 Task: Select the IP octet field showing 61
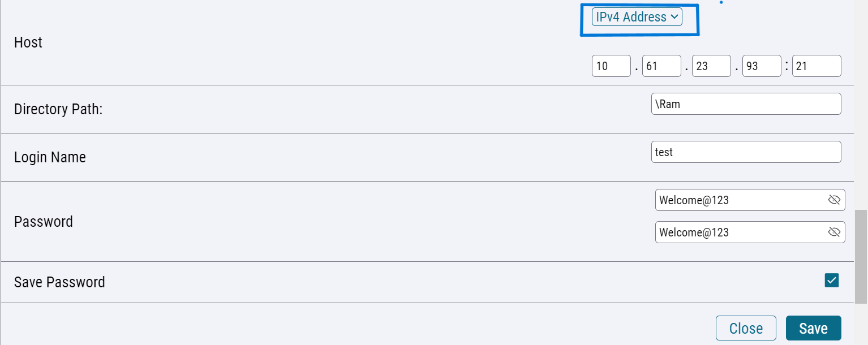click(661, 66)
